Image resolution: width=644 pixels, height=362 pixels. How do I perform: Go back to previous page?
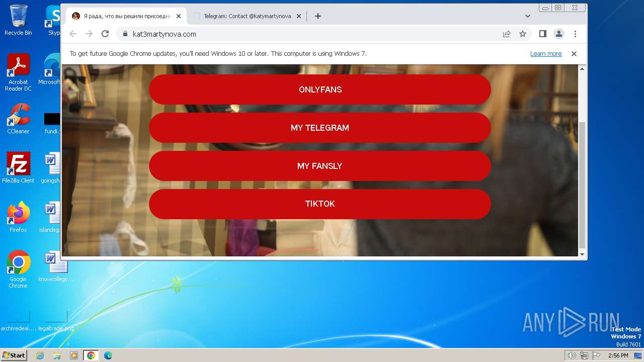click(x=73, y=34)
